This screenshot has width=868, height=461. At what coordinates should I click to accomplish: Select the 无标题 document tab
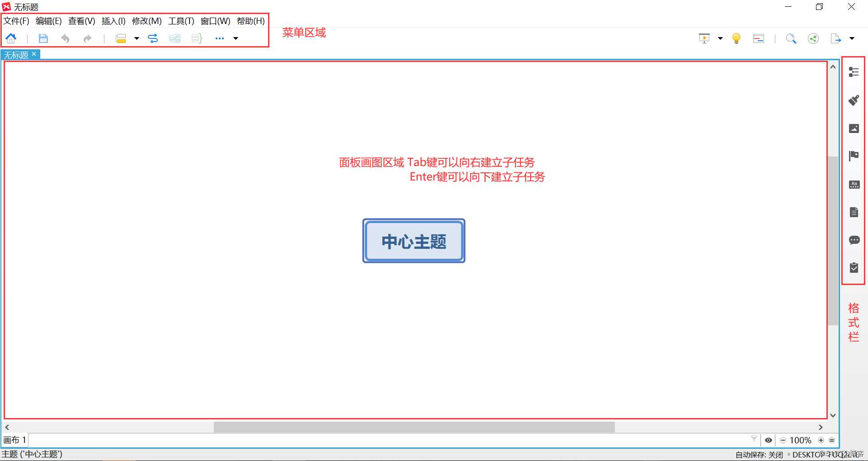point(16,55)
